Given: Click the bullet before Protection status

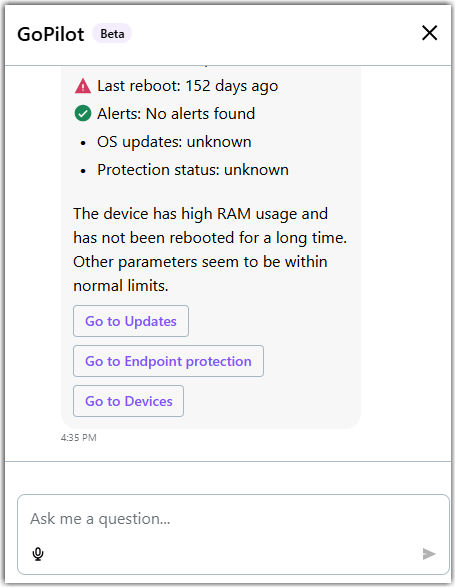Looking at the screenshot, I should click(x=83, y=171).
